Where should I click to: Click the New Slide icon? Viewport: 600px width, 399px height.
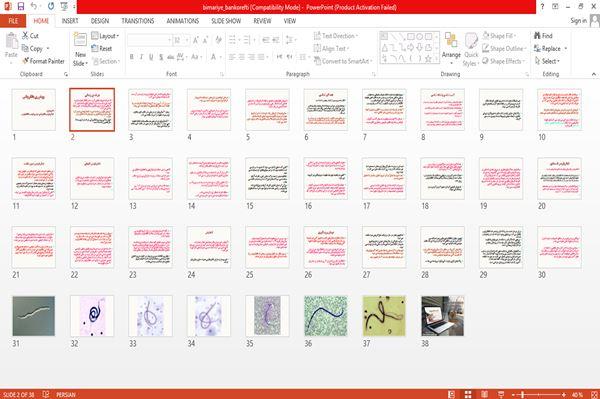[x=80, y=40]
